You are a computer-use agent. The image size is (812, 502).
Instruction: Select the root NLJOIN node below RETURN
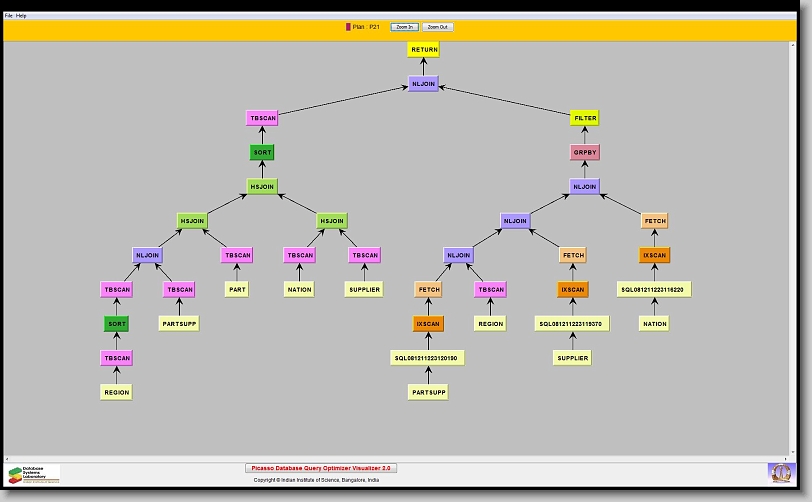(x=423, y=84)
